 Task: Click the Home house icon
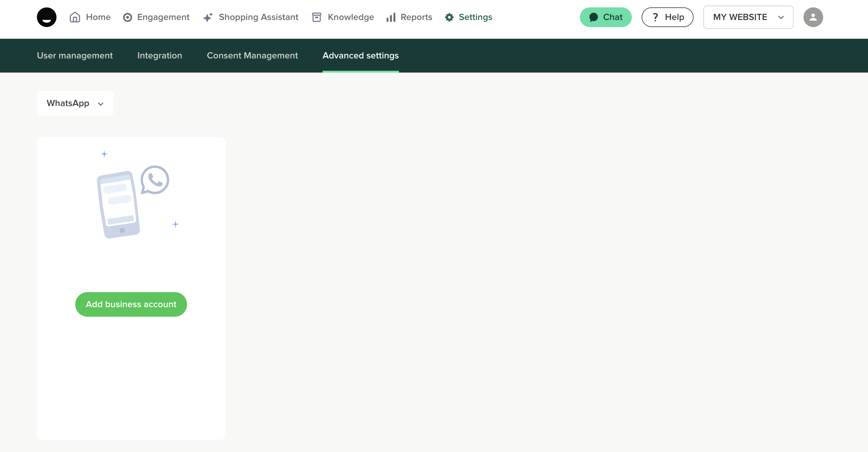[75, 17]
